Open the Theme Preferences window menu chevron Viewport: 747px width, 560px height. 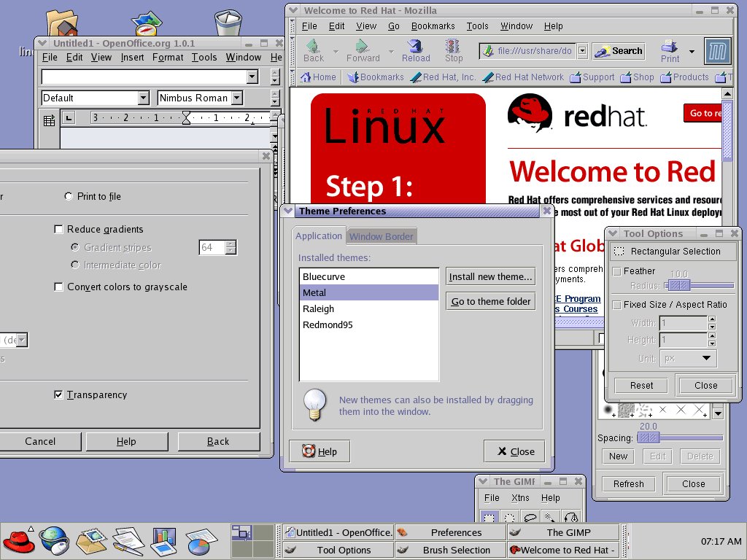point(287,211)
